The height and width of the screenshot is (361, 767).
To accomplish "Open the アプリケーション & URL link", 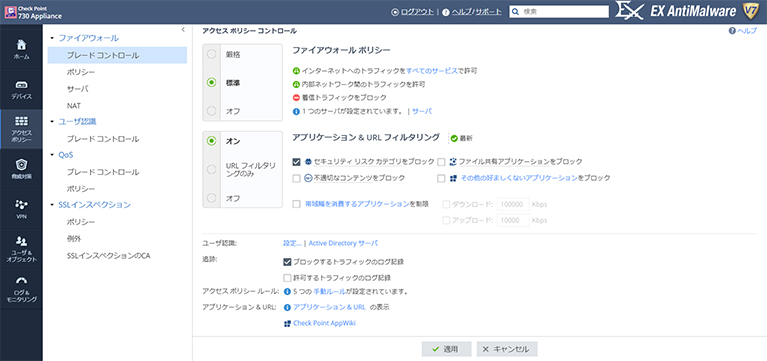I will pyautogui.click(x=329, y=307).
